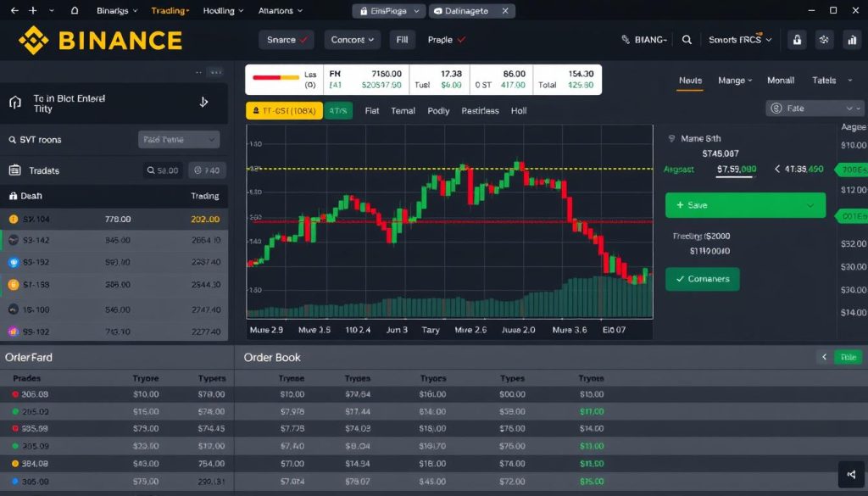Click the red-yellow progress bar
Screen dimensions: 868x496
275,77
